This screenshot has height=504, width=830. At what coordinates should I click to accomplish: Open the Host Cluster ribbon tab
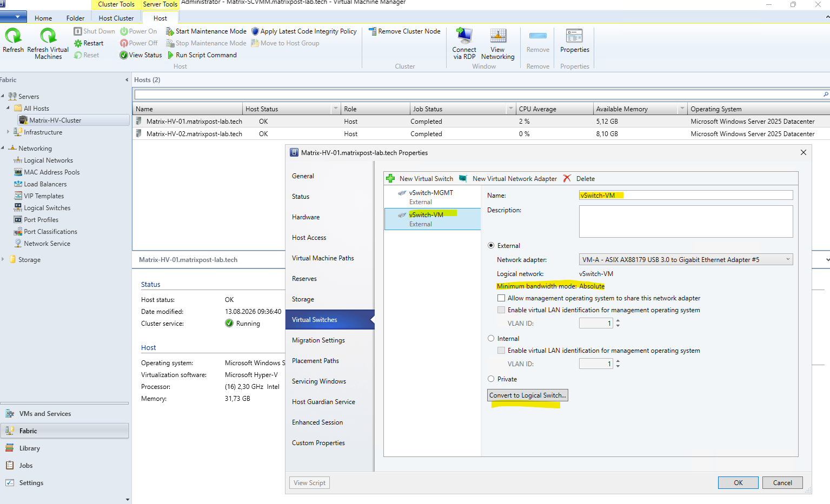point(116,18)
